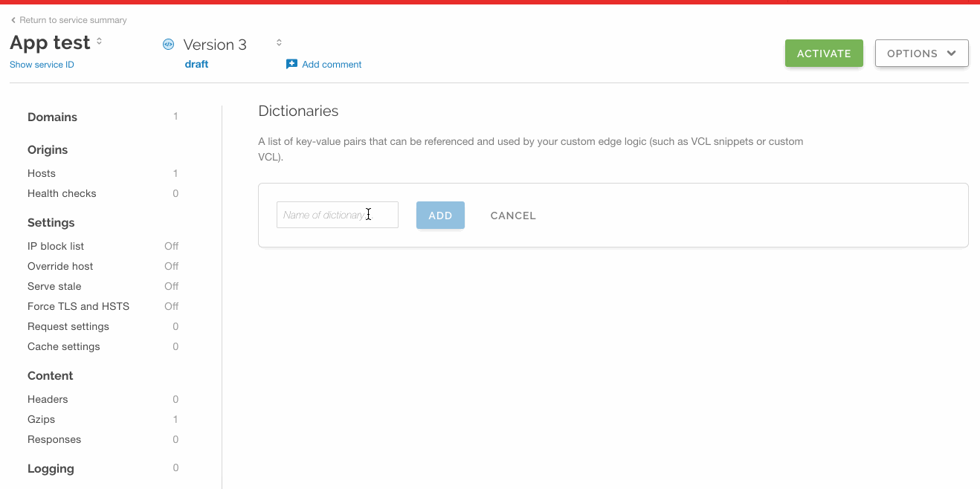This screenshot has width=980, height=489.
Task: Focus the Name of dictionary field
Action: tap(337, 215)
